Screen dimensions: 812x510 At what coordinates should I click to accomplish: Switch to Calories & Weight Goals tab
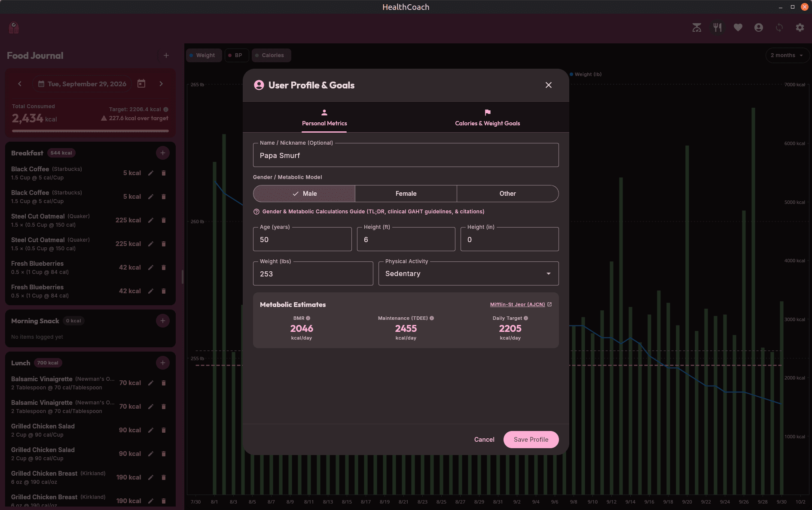tap(488, 117)
